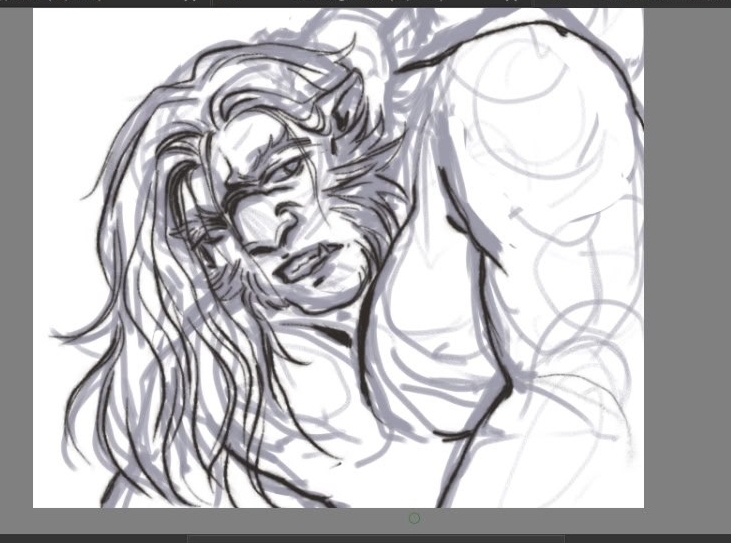
Task: Click the gray pasteboard left of the canvas
Action: [x=16, y=260]
